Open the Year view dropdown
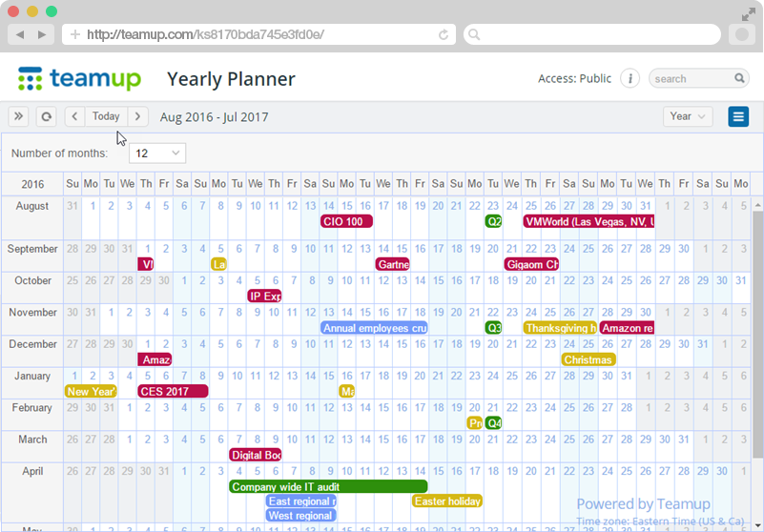 tap(688, 116)
